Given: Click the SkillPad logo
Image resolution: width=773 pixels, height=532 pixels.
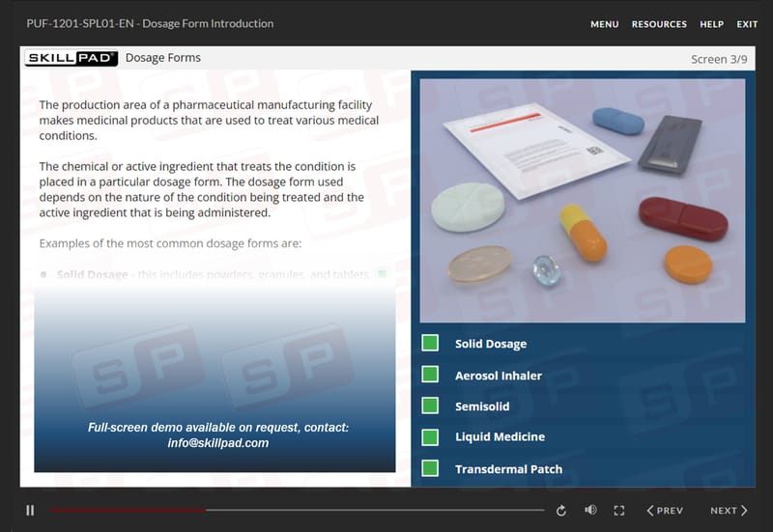Looking at the screenshot, I should pos(72,58).
